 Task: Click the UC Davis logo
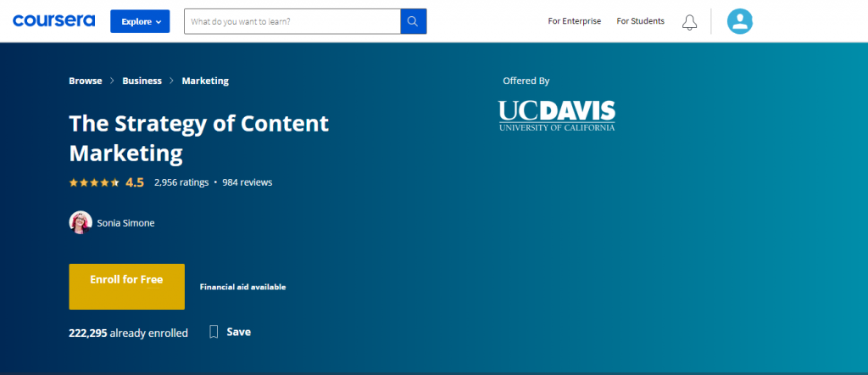[x=556, y=115]
